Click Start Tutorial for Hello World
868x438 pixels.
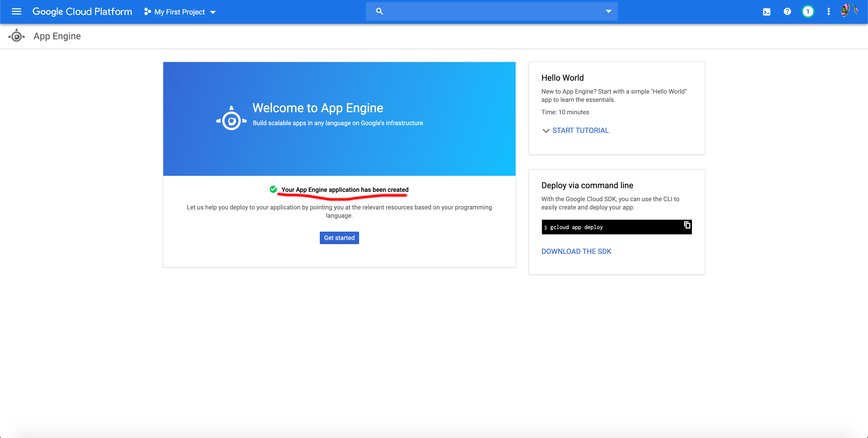[580, 130]
